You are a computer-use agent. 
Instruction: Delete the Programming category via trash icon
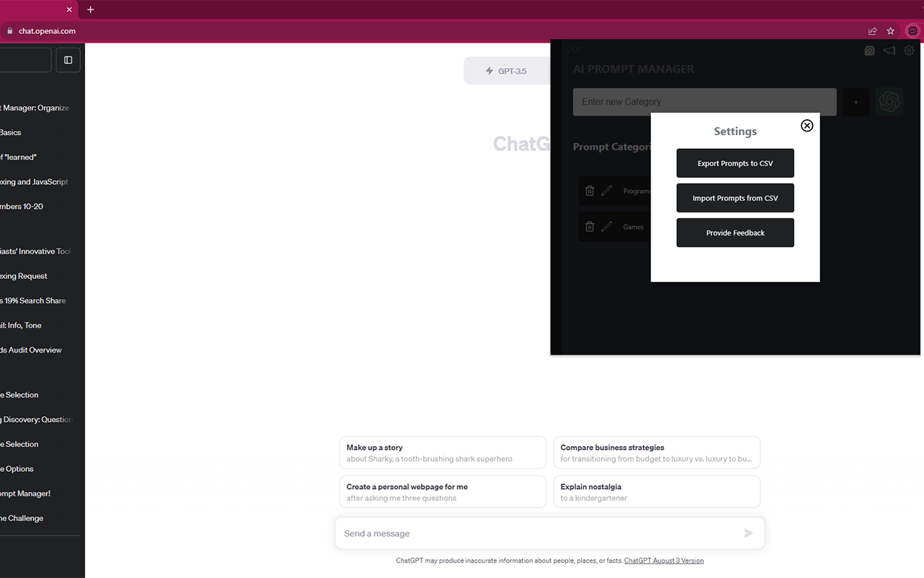(x=590, y=191)
